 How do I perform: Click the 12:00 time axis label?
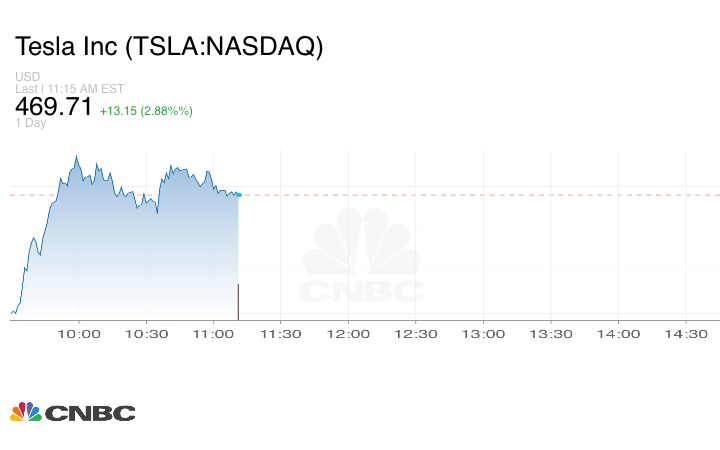[349, 334]
